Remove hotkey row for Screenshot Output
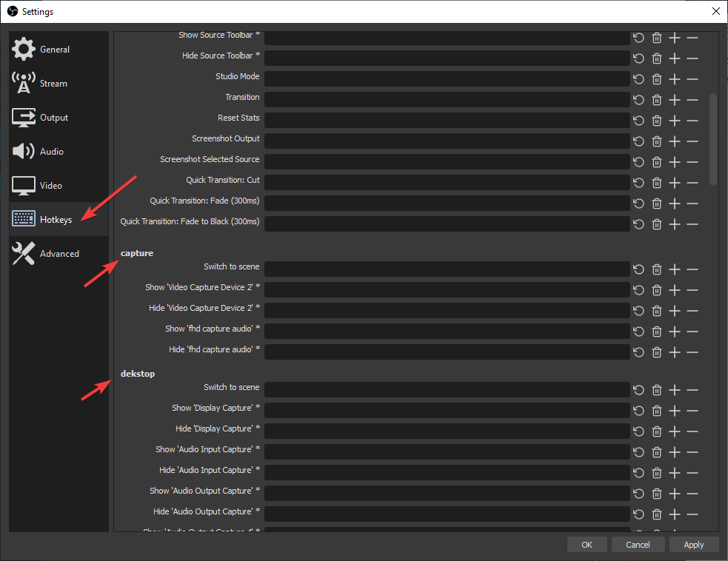728x561 pixels. [x=692, y=141]
